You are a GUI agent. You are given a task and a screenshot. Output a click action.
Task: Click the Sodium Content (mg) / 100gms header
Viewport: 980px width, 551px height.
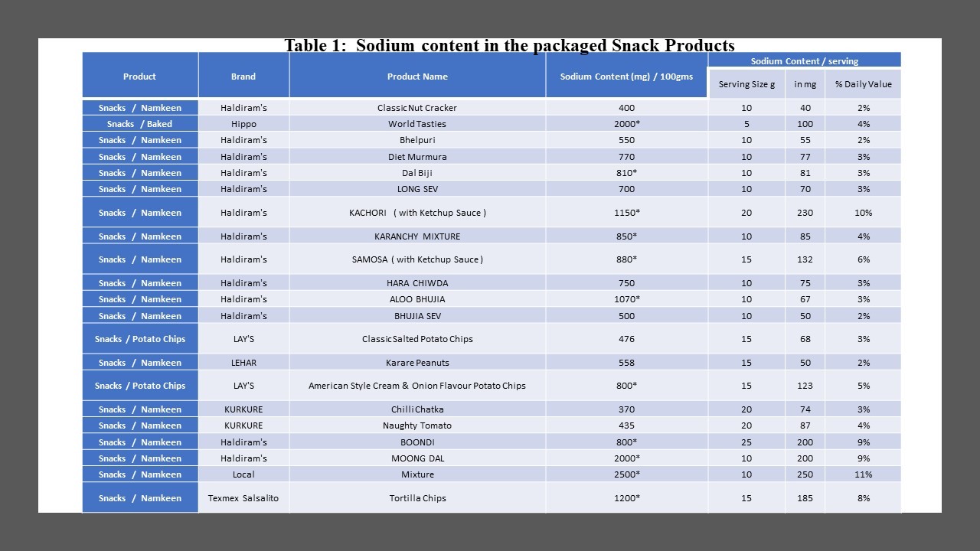point(626,76)
